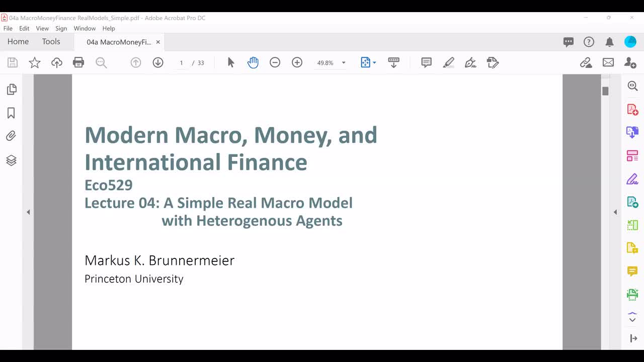
Task: Open the chat messages icon
Action: tap(569, 42)
